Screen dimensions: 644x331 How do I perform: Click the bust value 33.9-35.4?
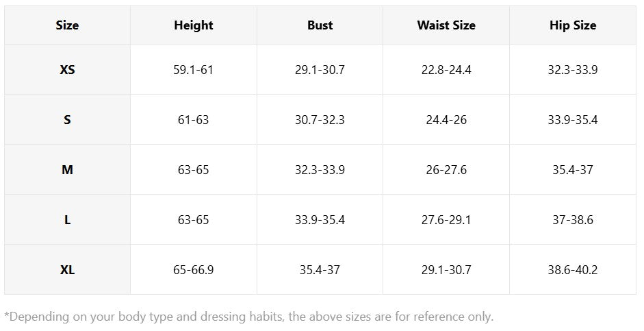point(320,220)
